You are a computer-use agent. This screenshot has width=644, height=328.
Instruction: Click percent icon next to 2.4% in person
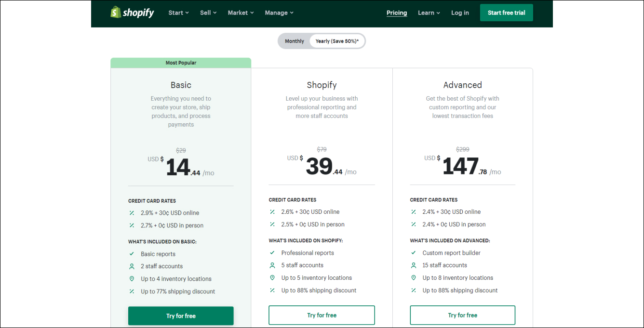(x=414, y=224)
